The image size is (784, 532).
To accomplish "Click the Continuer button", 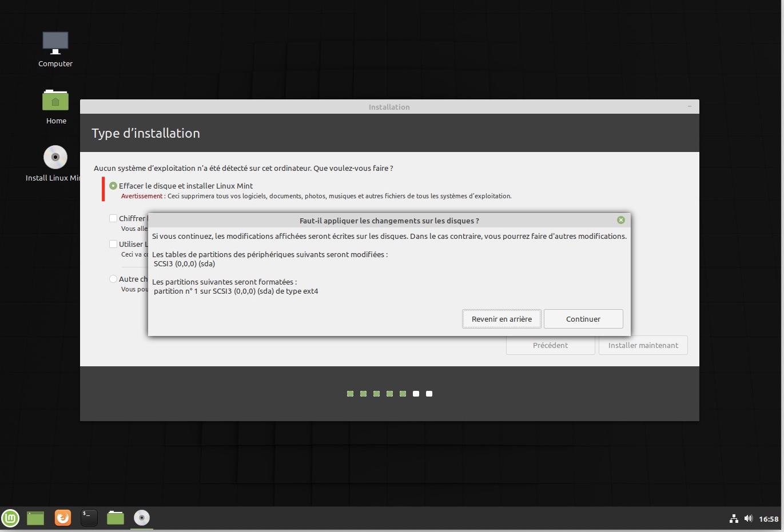I will tap(583, 319).
